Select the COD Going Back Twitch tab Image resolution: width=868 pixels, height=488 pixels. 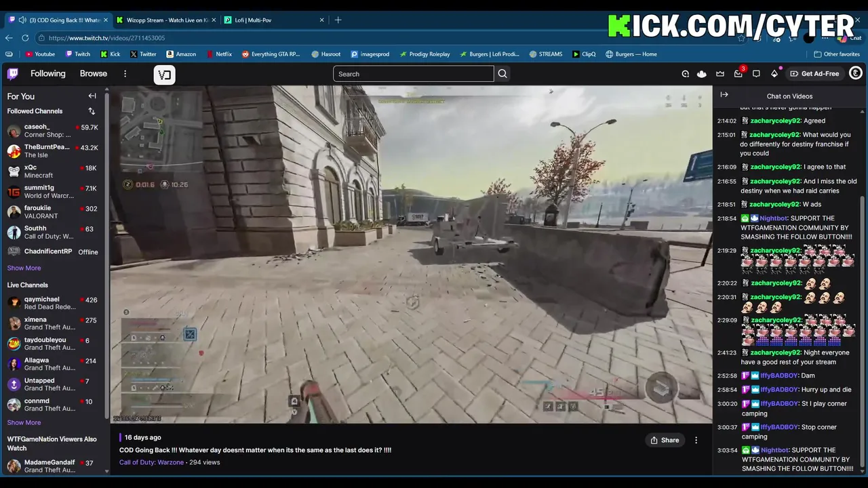tap(58, 20)
